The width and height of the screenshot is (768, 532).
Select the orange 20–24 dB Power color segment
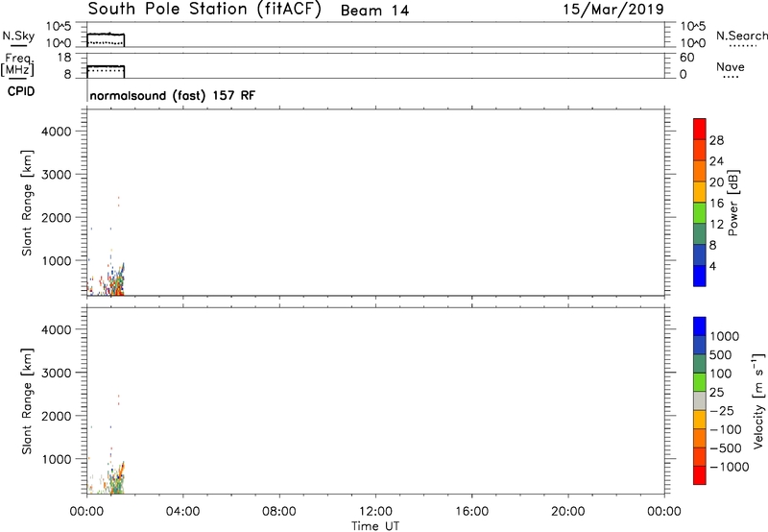pyautogui.click(x=700, y=171)
